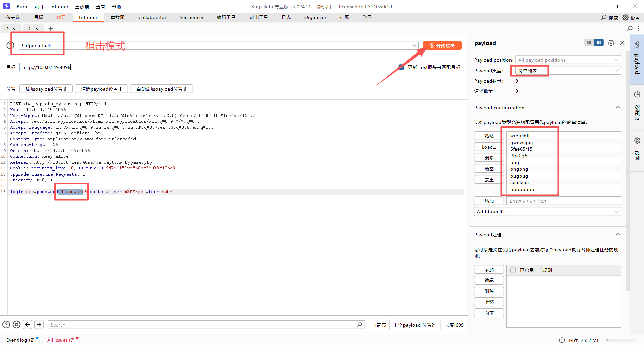The width and height of the screenshot is (644, 345).
Task: Switch to the 编码工具 tab
Action: click(226, 17)
